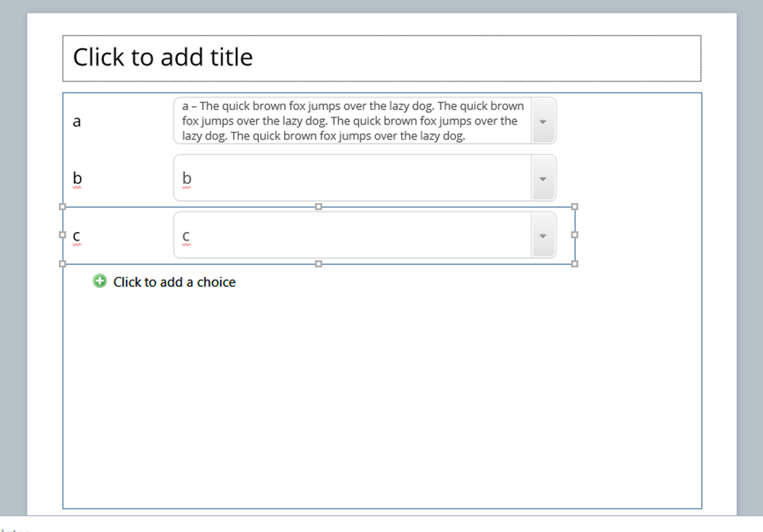Click inside the dropdown box containing b
This screenshot has height=532, width=763.
(x=353, y=179)
